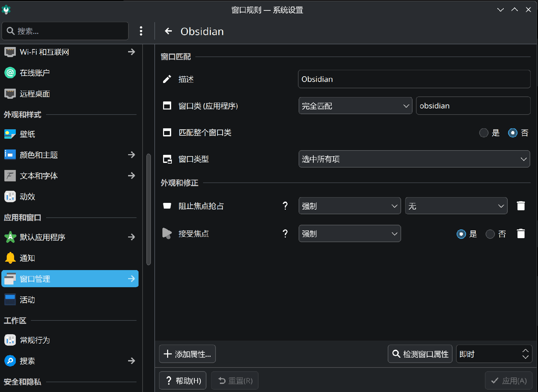Click the 文本和字体 font icon
This screenshot has height=392, width=538.
click(10, 176)
